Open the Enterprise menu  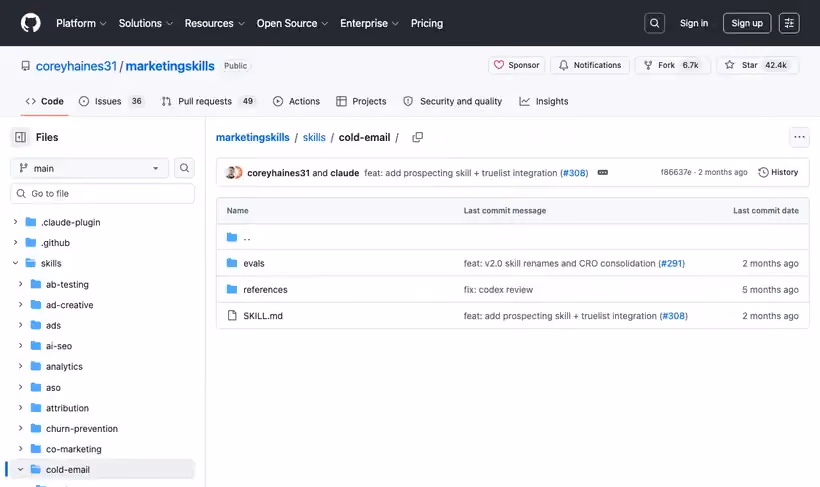tap(369, 23)
